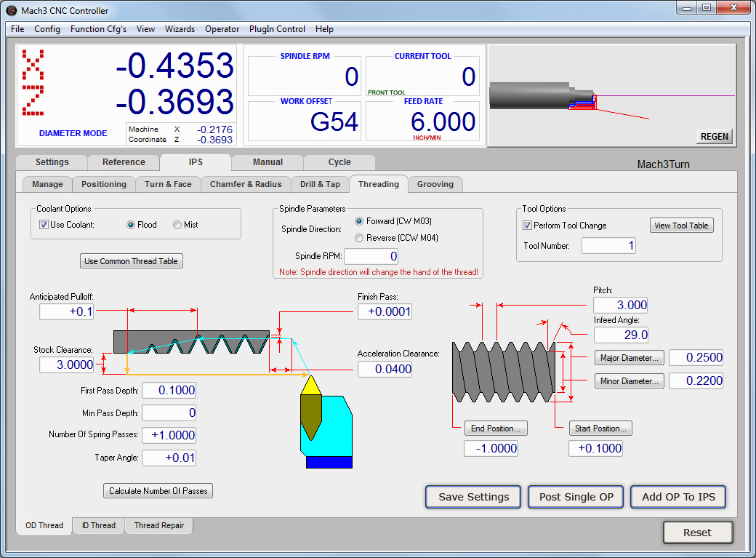Select the IPS tab

[196, 162]
